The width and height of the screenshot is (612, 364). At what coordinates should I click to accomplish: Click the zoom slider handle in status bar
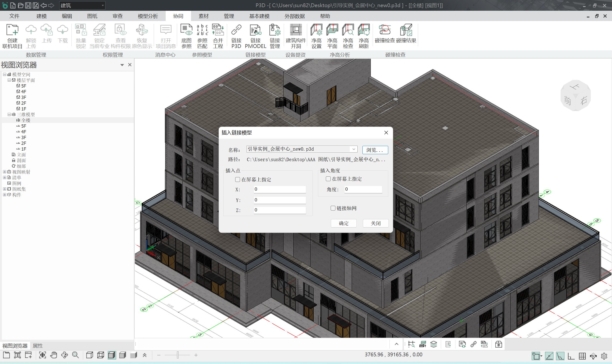(178, 355)
